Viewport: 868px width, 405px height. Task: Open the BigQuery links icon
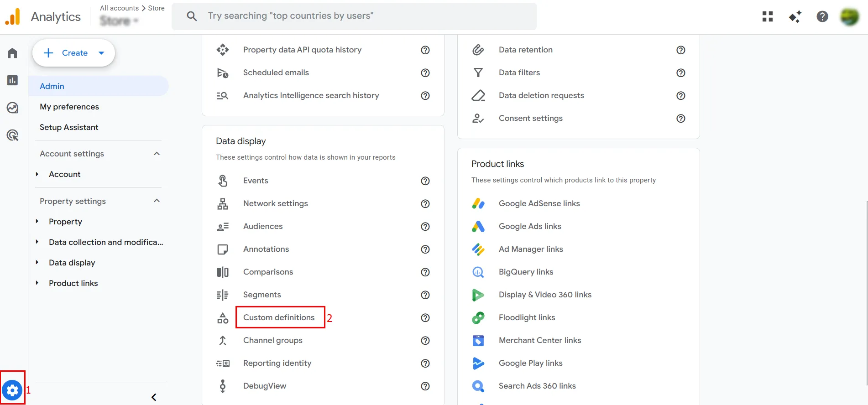click(x=478, y=272)
